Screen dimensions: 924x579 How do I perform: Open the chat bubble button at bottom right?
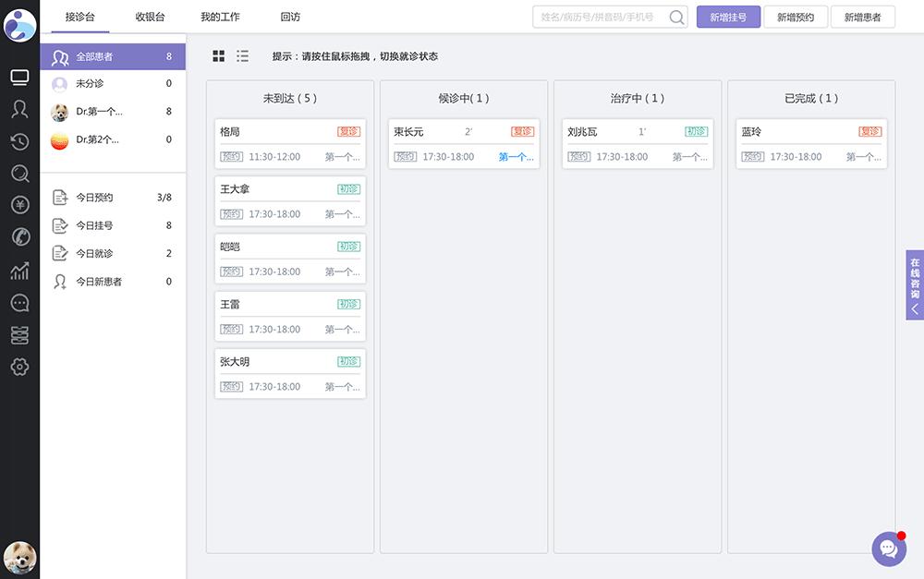tap(888, 549)
